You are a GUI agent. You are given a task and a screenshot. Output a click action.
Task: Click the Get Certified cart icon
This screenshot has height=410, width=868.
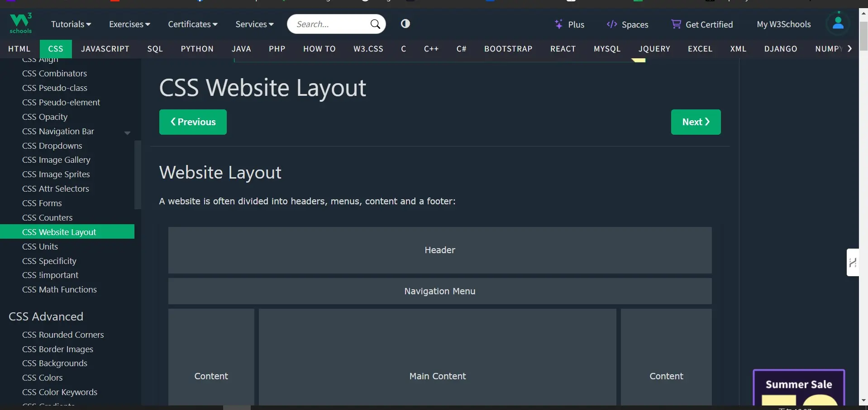(x=676, y=24)
